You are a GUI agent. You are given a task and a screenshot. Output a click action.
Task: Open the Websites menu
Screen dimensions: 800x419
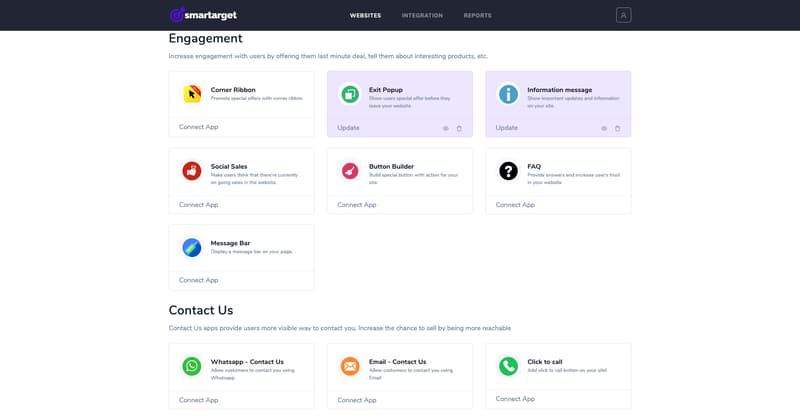pos(365,15)
